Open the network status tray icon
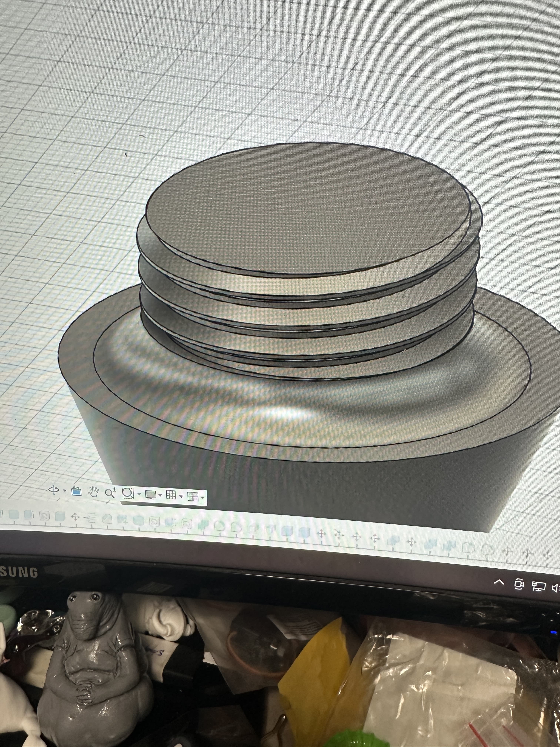Screen dimensions: 560x747 pyautogui.click(x=539, y=586)
